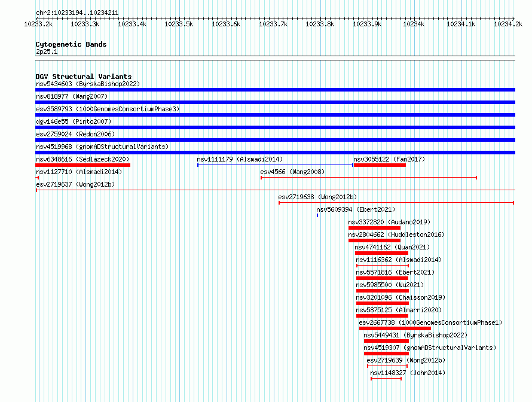Click esv2759024 (Redon2006) label

click(x=75, y=134)
